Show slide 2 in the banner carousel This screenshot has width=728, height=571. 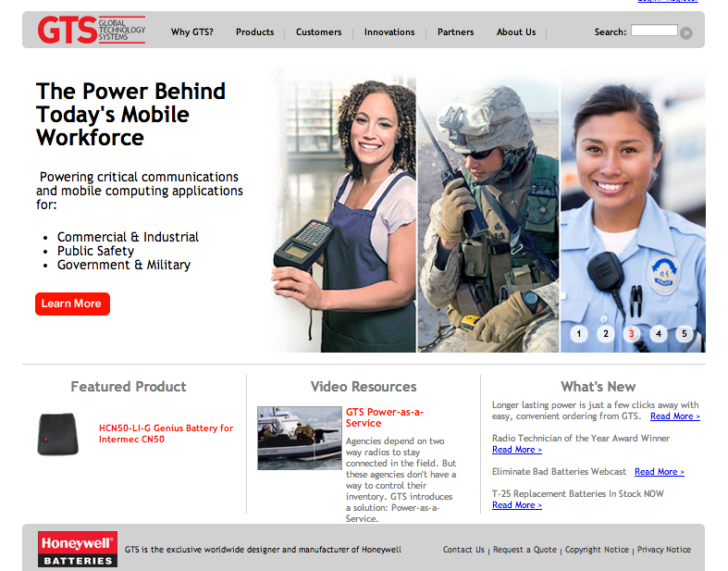[605, 333]
